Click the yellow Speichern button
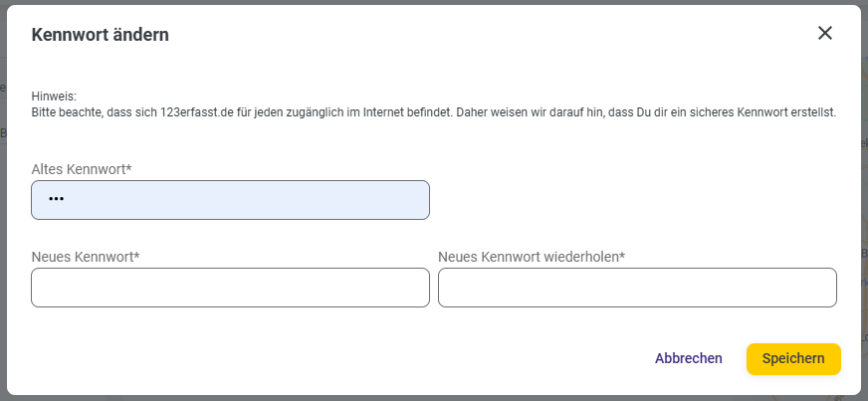 [793, 359]
